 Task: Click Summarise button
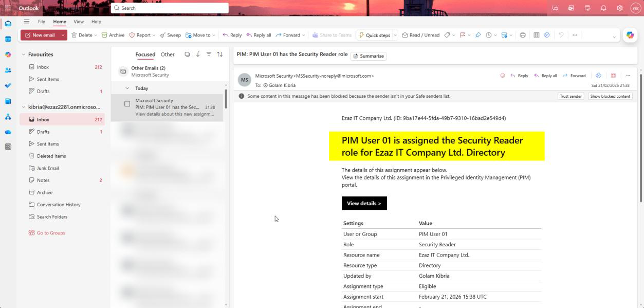pos(369,56)
